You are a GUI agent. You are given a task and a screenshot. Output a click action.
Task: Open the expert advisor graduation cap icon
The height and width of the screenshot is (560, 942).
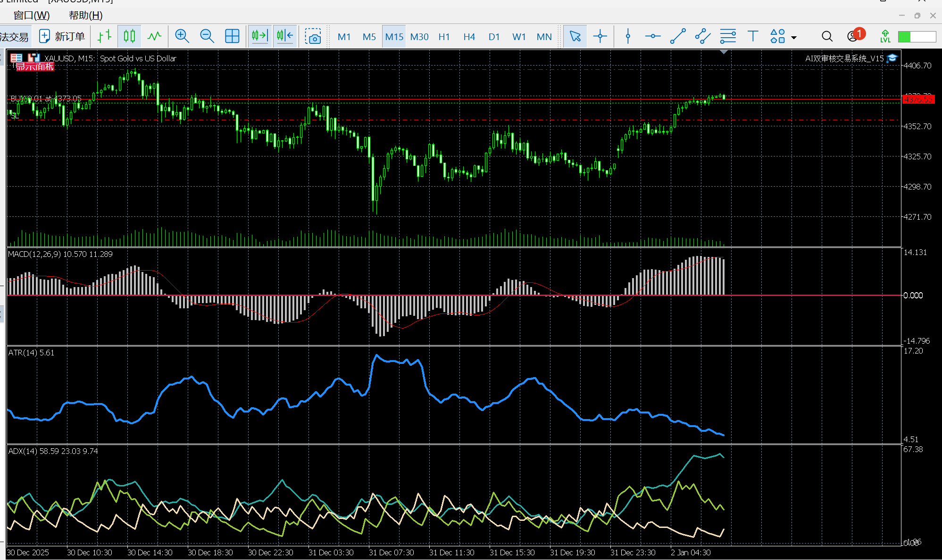[x=892, y=58]
